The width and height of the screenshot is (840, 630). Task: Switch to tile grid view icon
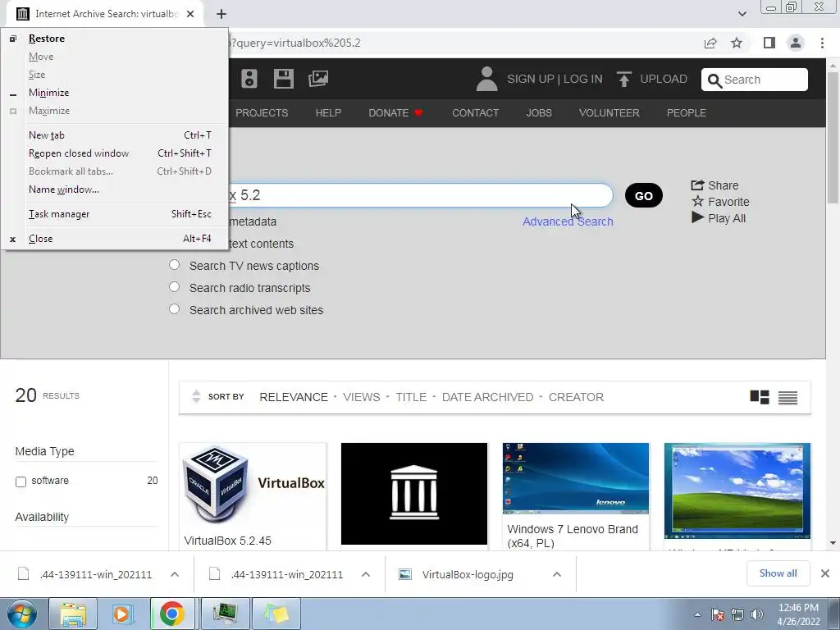point(760,397)
